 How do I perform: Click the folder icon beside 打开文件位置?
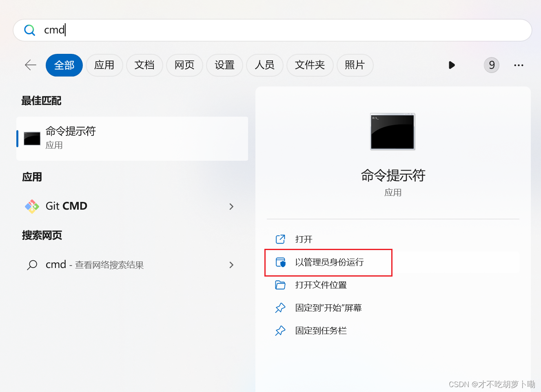[x=280, y=285]
